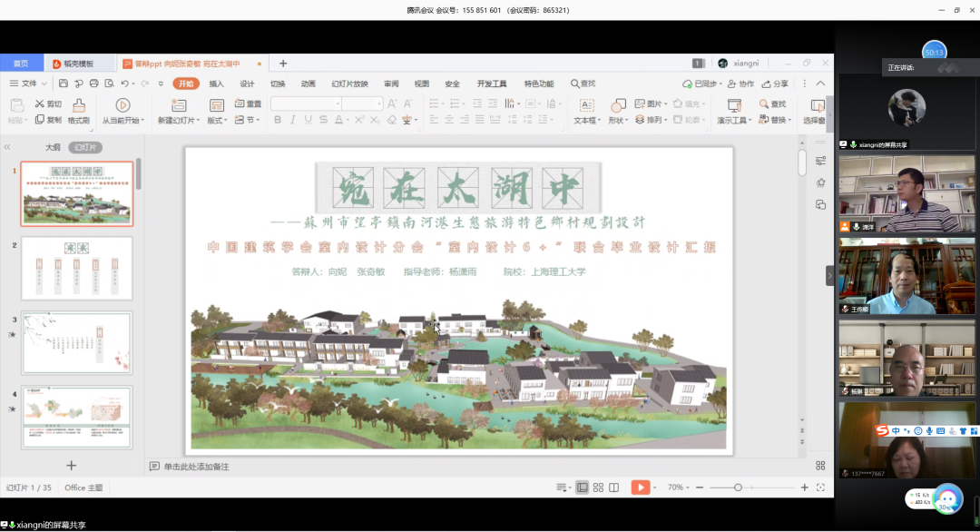
Task: Click 查找 find in the ribbon's editing group
Action: (773, 103)
